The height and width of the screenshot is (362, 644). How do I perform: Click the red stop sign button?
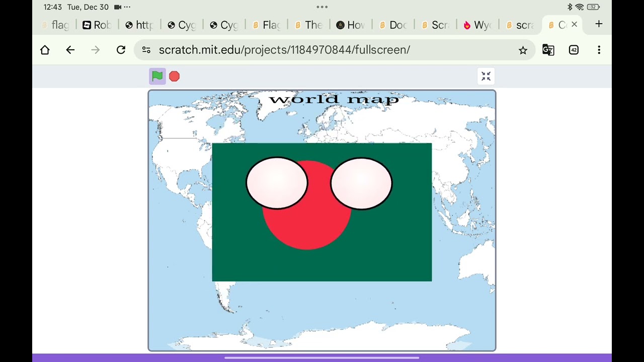pos(174,76)
